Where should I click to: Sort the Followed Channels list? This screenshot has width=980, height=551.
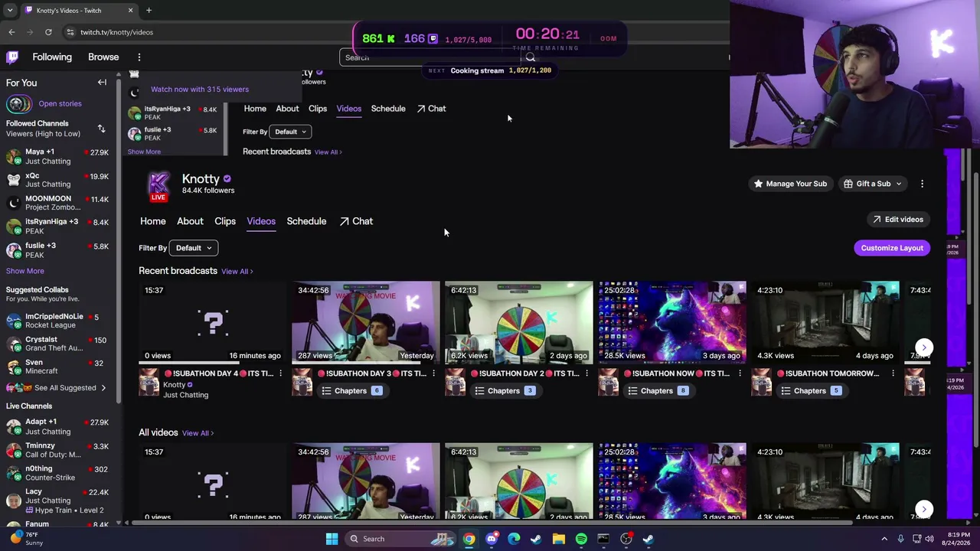101,129
